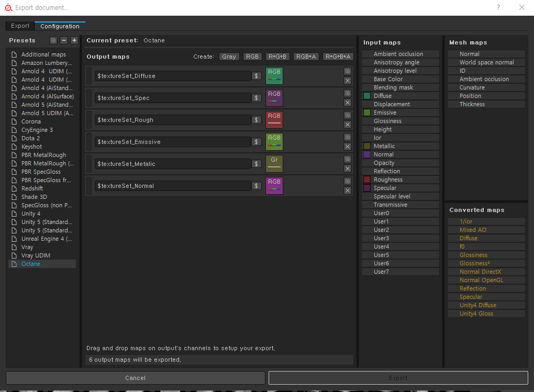
Task: Delete the $textureSet_Metalic output map
Action: [x=348, y=169]
